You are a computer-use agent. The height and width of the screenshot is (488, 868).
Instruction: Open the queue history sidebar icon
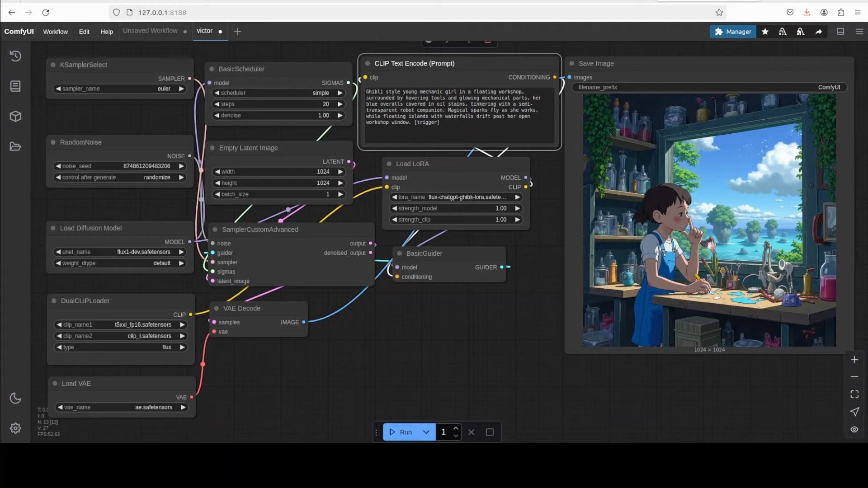[x=15, y=56]
